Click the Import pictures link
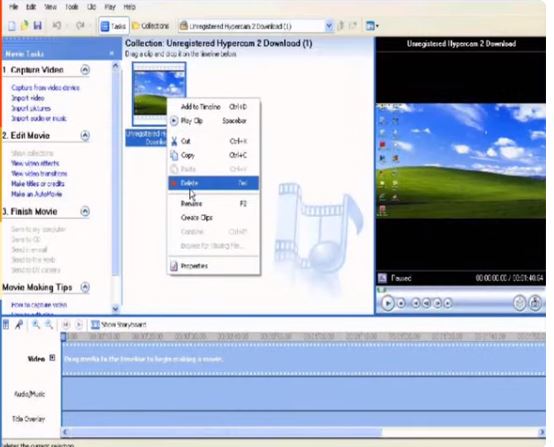 tap(31, 108)
